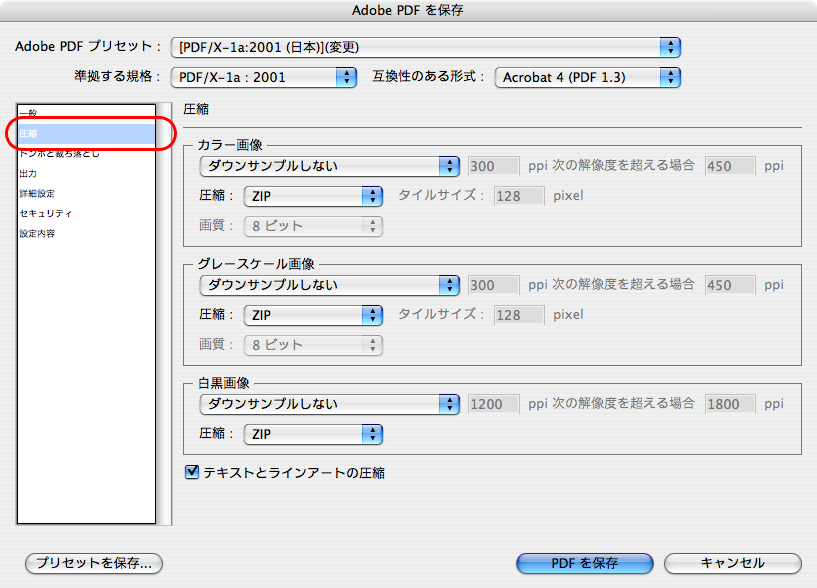Select 設定内容 in the category list
The height and width of the screenshot is (588, 817).
pos(86,233)
